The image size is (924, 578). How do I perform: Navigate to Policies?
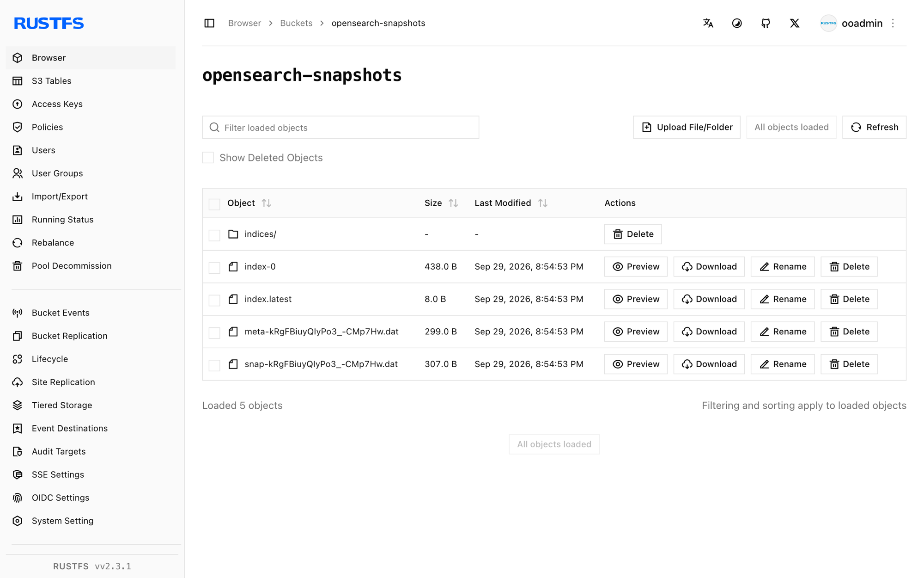click(x=91, y=127)
